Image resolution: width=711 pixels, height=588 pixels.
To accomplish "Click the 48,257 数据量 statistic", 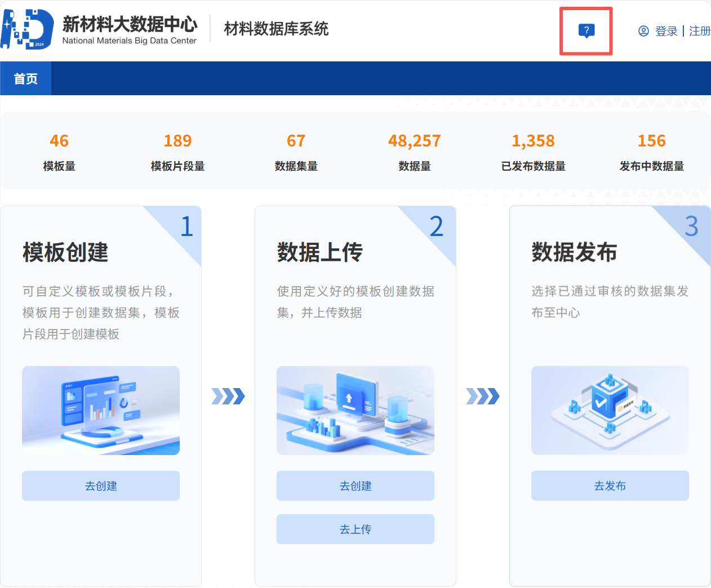I will click(x=415, y=141).
